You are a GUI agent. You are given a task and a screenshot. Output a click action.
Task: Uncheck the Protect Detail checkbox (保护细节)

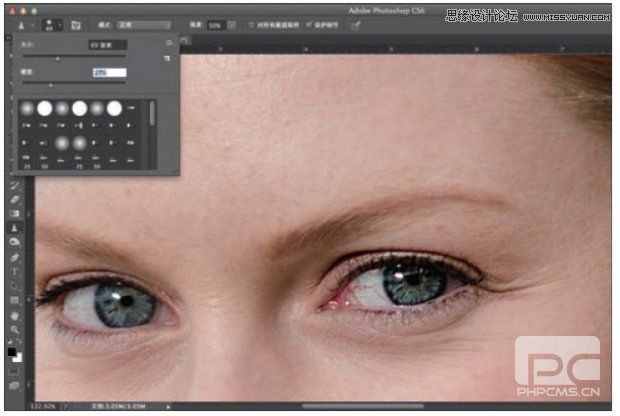309,25
